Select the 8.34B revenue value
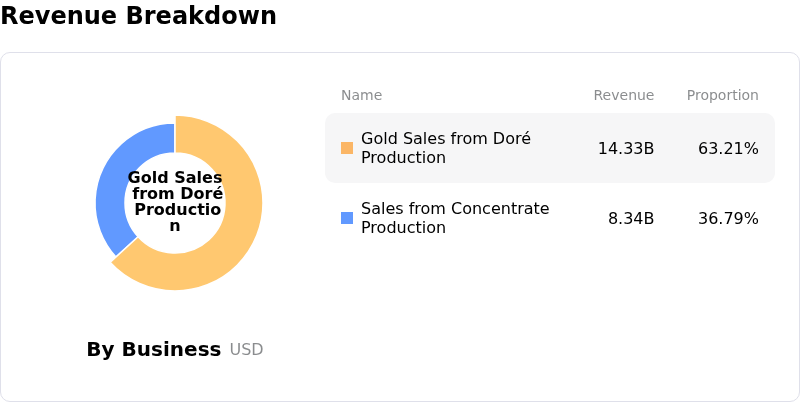Image resolution: width=800 pixels, height=402 pixels. 631,218
